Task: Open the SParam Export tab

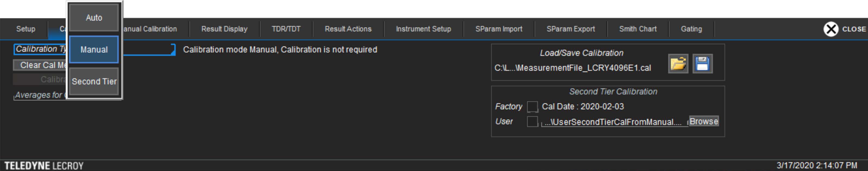Action: pyautogui.click(x=570, y=29)
